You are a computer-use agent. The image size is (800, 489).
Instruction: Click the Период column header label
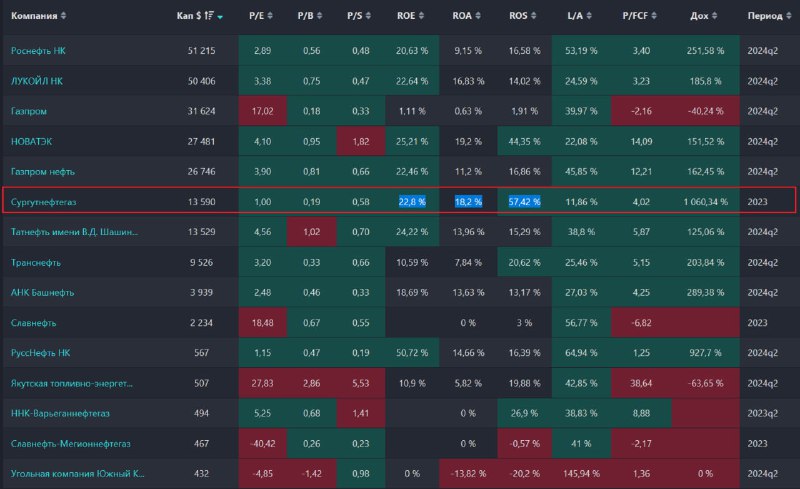[x=765, y=16]
